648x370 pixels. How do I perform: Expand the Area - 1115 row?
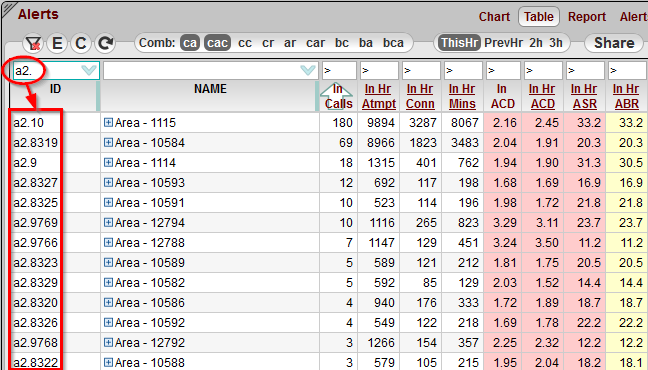(x=108, y=122)
